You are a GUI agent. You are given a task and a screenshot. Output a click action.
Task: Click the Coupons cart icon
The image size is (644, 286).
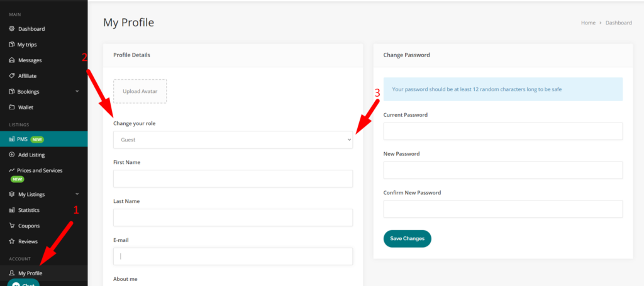[12, 226]
